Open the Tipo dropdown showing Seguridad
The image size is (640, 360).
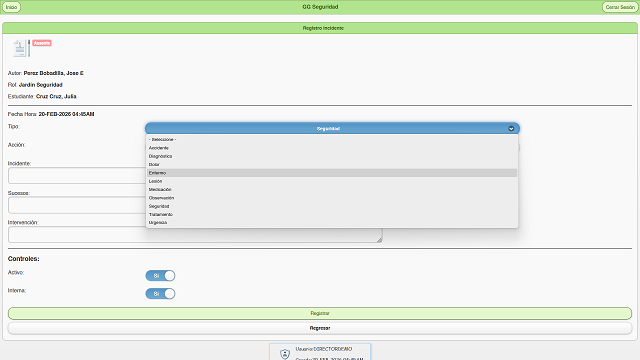(332, 129)
